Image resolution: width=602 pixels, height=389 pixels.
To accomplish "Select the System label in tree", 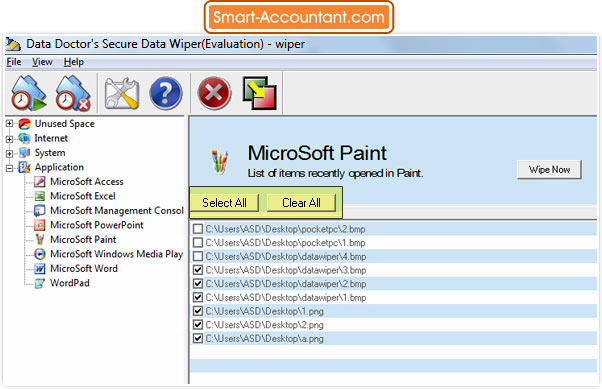I will coord(50,153).
